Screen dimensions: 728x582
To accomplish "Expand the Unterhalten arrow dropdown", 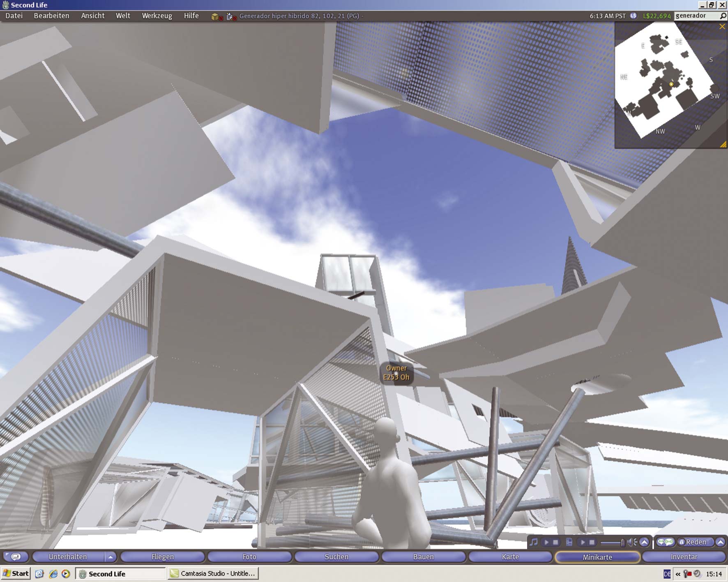I will click(x=110, y=557).
